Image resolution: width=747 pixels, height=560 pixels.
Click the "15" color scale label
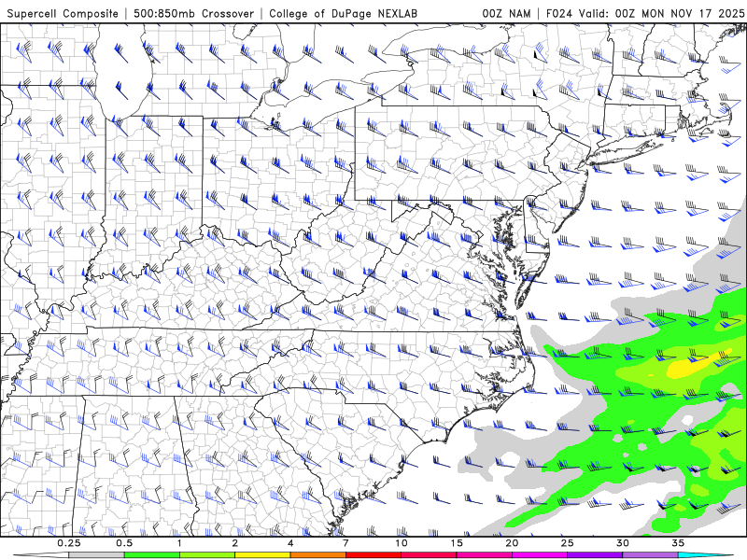click(x=457, y=543)
